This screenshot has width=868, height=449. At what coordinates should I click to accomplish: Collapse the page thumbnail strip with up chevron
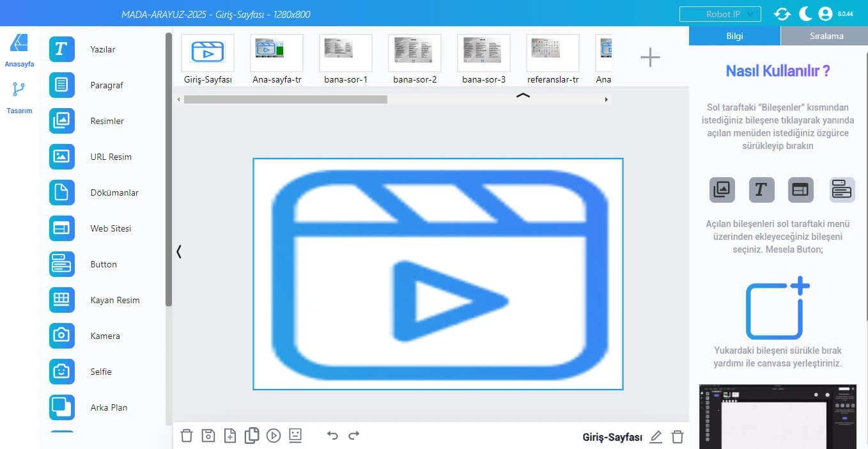523,96
